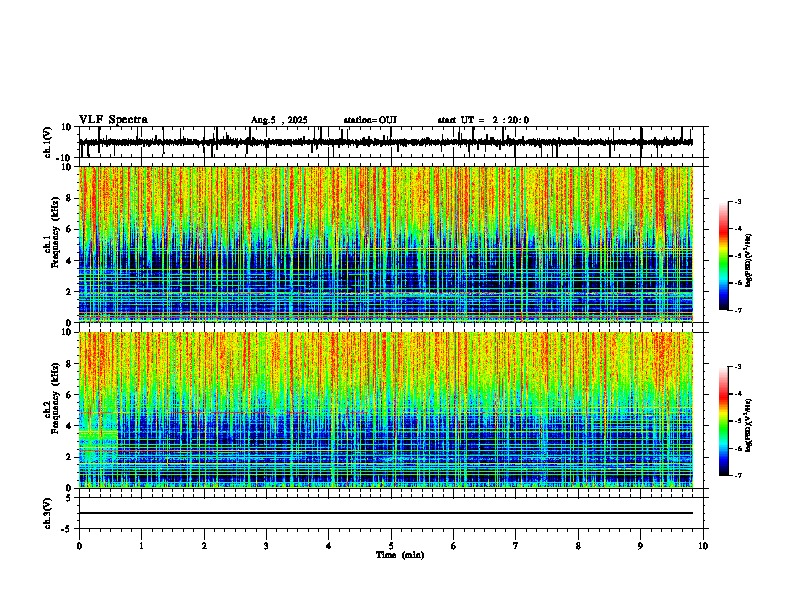Select the "start UT = 2 :20: 0" text
Viewport: 792px width, 612px height.
[483, 120]
